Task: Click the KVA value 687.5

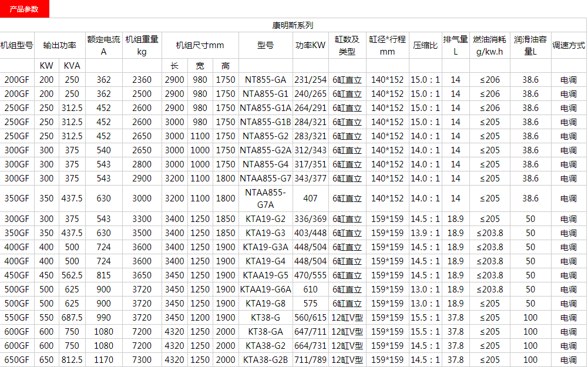Action: (x=72, y=318)
